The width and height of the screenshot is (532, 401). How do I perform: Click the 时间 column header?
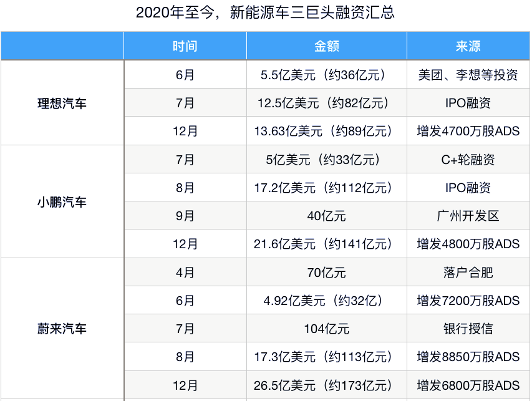[185, 47]
